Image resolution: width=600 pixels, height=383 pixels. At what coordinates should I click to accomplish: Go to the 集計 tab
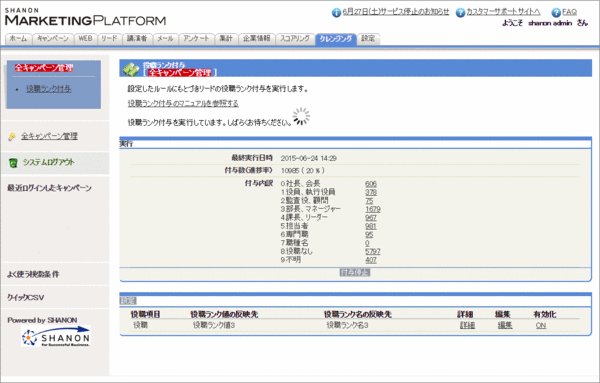[226, 39]
